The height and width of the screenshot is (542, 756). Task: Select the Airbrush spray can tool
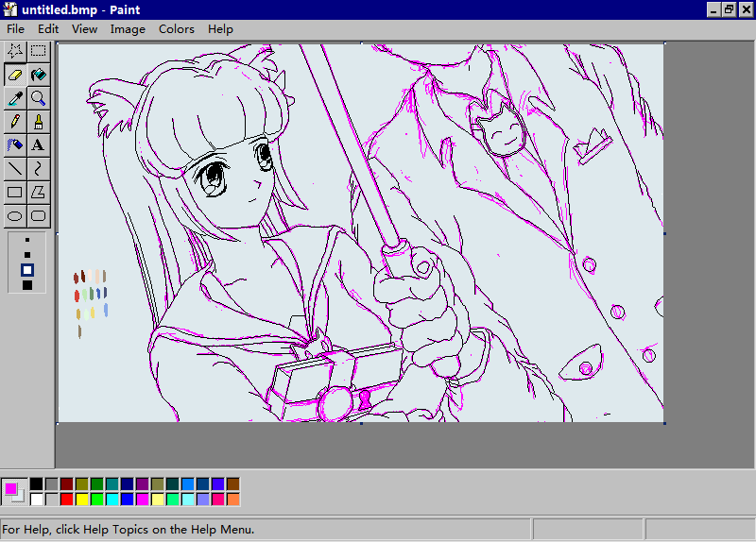click(x=15, y=145)
